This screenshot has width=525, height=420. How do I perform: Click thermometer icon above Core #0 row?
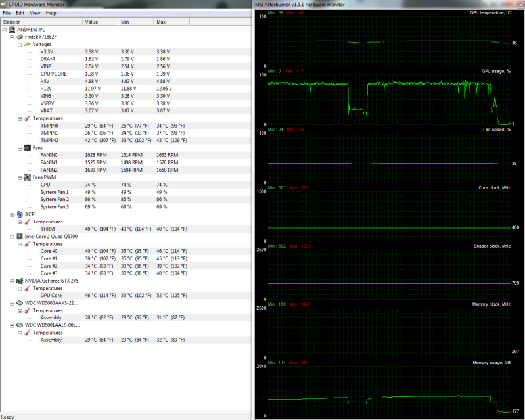(x=28, y=244)
